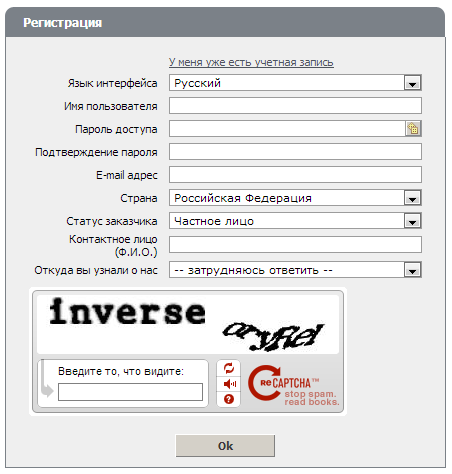Select the Подтверждение пароля field
The height and width of the screenshot is (474, 452).
(295, 152)
